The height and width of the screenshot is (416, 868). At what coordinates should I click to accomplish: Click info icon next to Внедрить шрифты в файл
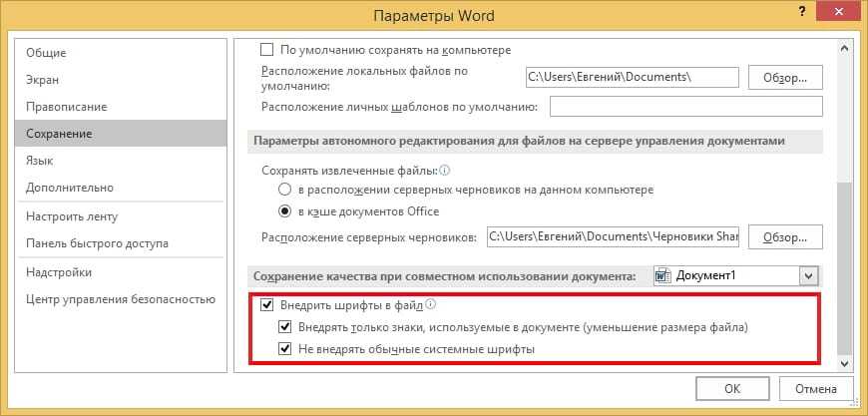tap(432, 305)
